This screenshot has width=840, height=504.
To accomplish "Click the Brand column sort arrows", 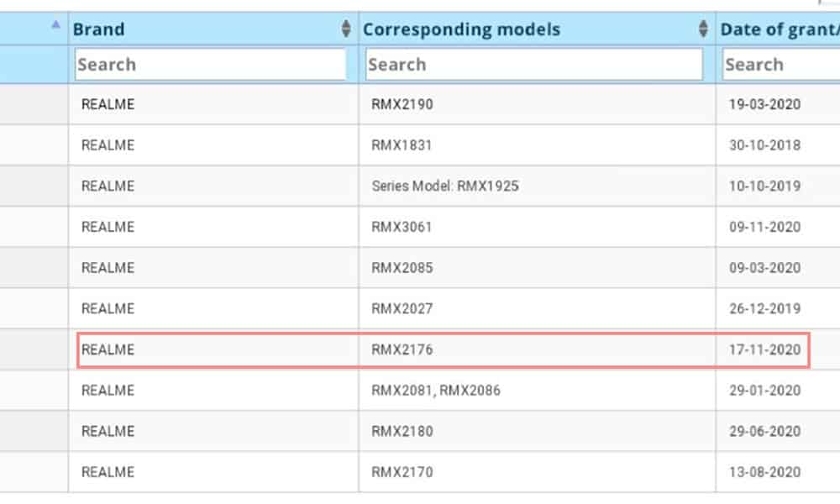I will click(346, 29).
